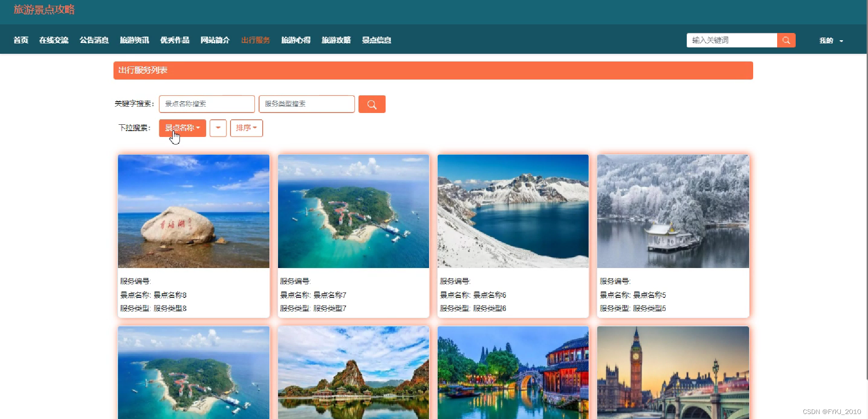Click the text 景点名称: 景点名称5

coord(633,295)
